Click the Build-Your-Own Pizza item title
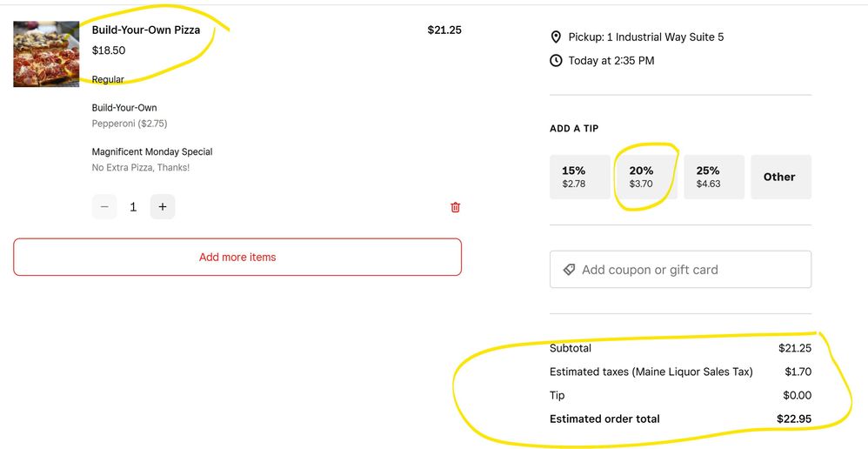868x449 pixels. click(x=146, y=30)
